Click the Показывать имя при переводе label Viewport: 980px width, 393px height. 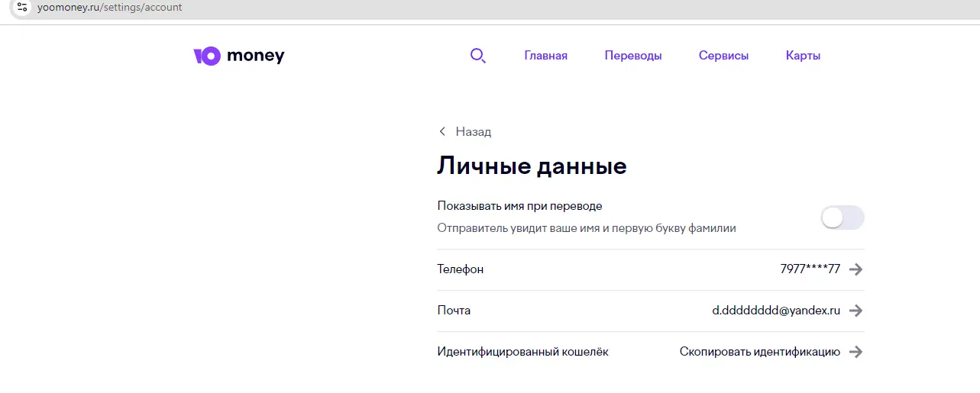tap(519, 206)
